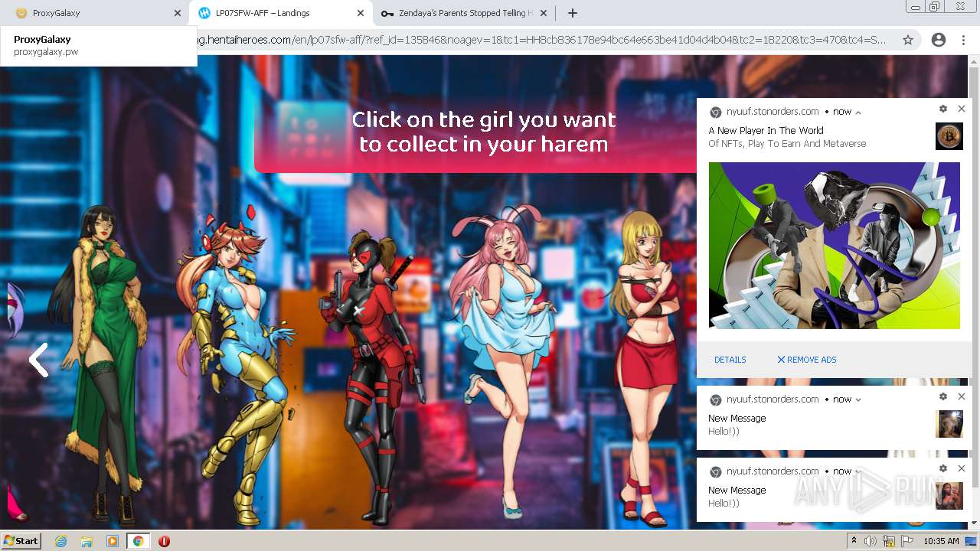Open a new browser tab
The width and height of the screenshot is (980, 551).
pos(572,13)
